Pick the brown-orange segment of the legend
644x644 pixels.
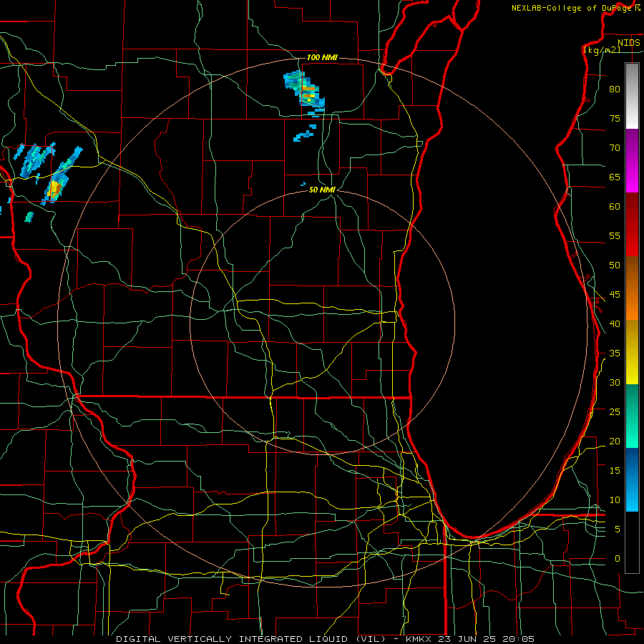click(632, 288)
